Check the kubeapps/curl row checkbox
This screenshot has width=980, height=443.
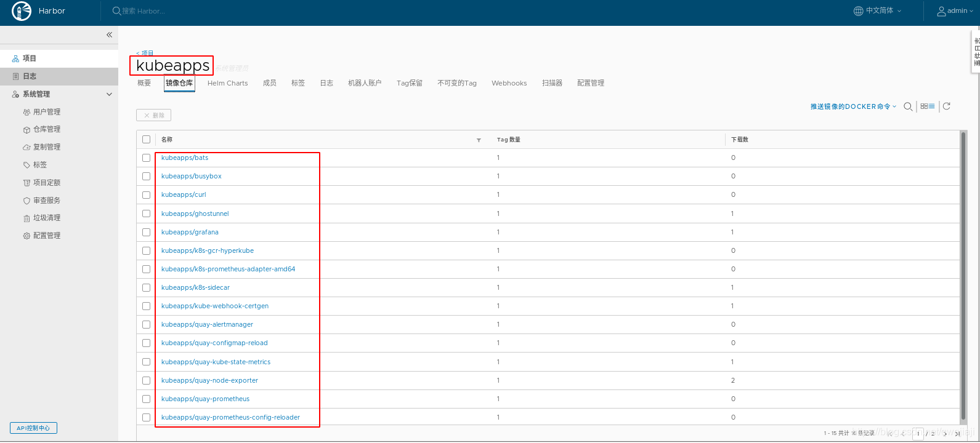146,195
